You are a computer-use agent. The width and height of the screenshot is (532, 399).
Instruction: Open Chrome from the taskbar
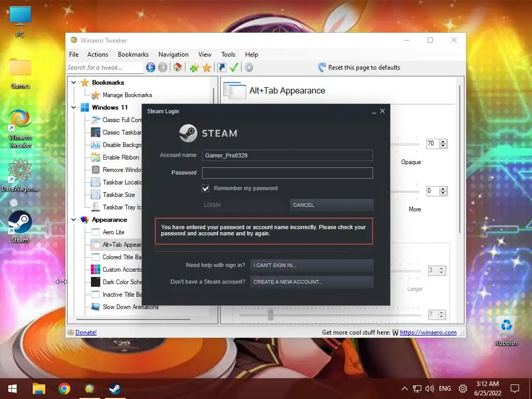pyautogui.click(x=64, y=389)
